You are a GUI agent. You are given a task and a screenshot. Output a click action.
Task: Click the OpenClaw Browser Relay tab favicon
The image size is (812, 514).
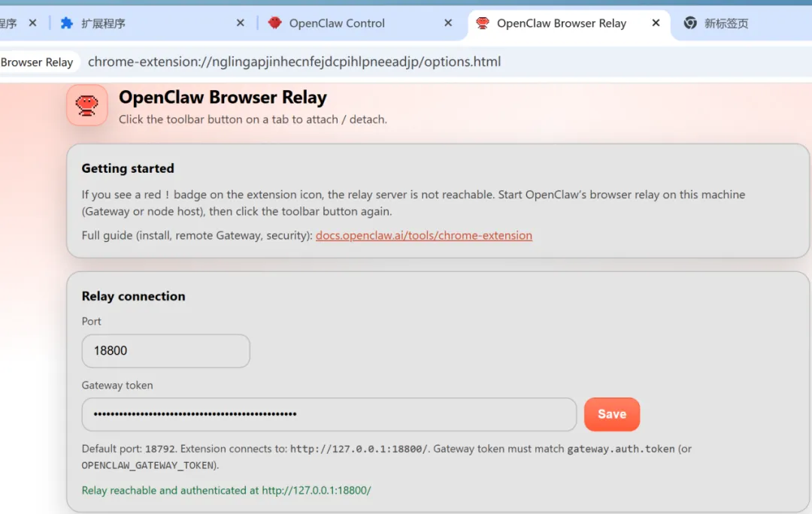click(483, 23)
